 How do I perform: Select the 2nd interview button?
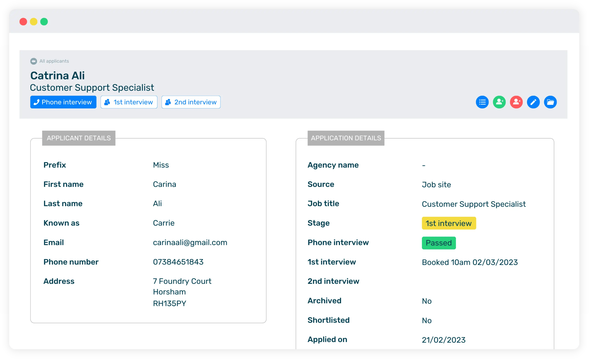click(191, 102)
